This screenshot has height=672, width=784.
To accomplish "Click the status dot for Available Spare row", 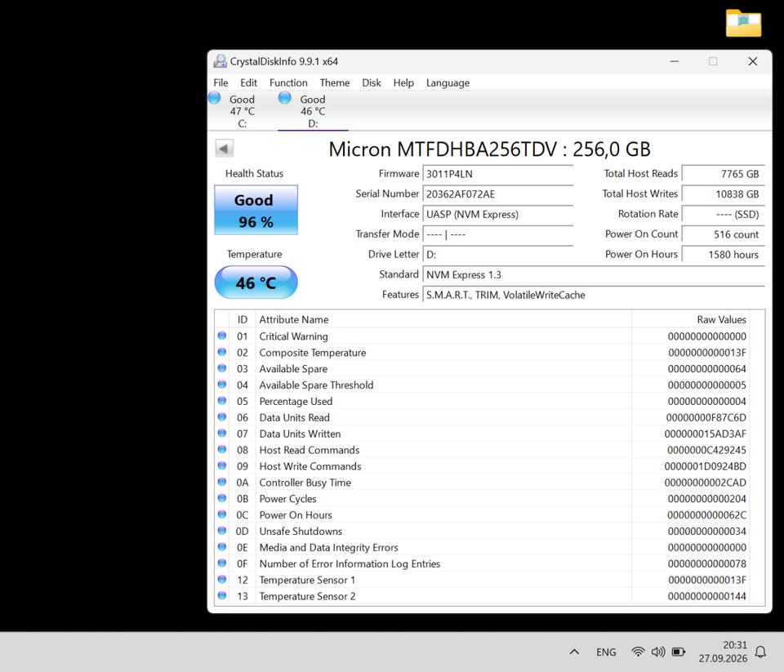I will click(x=222, y=368).
